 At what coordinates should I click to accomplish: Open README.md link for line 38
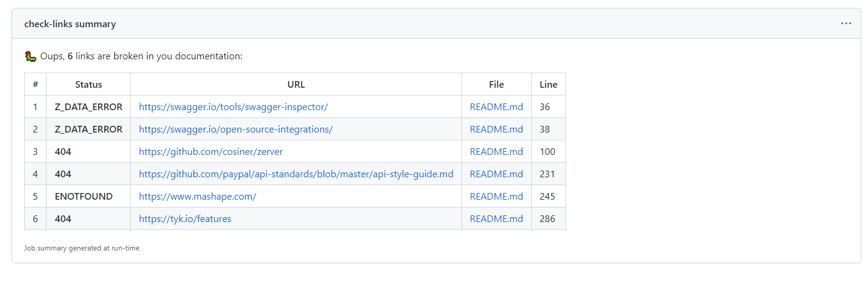click(497, 129)
